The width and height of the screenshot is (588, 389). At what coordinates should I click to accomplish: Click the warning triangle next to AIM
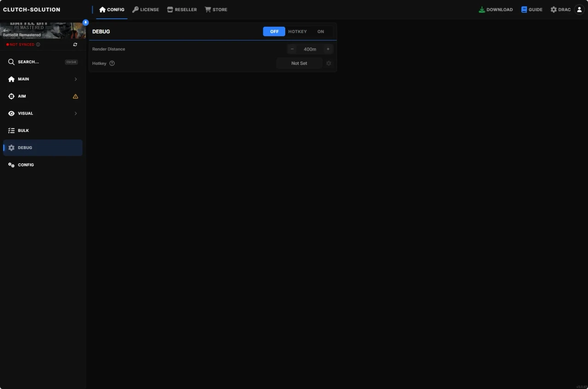pyautogui.click(x=75, y=96)
